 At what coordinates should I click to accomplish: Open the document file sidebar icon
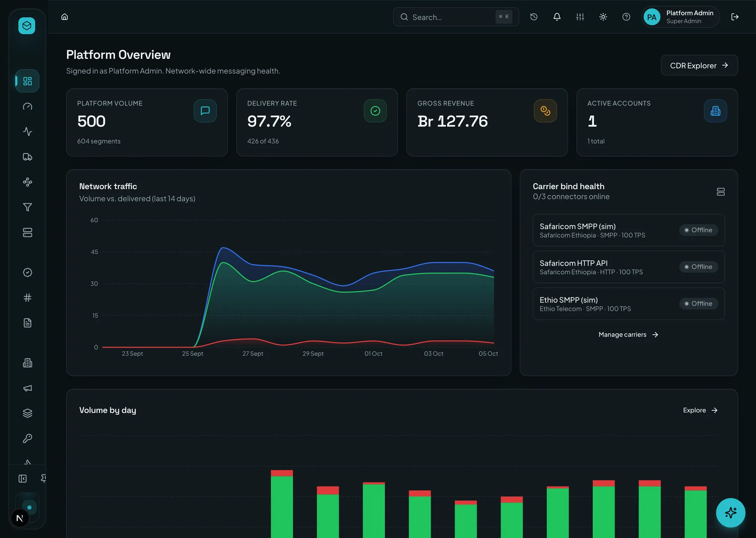[27, 323]
